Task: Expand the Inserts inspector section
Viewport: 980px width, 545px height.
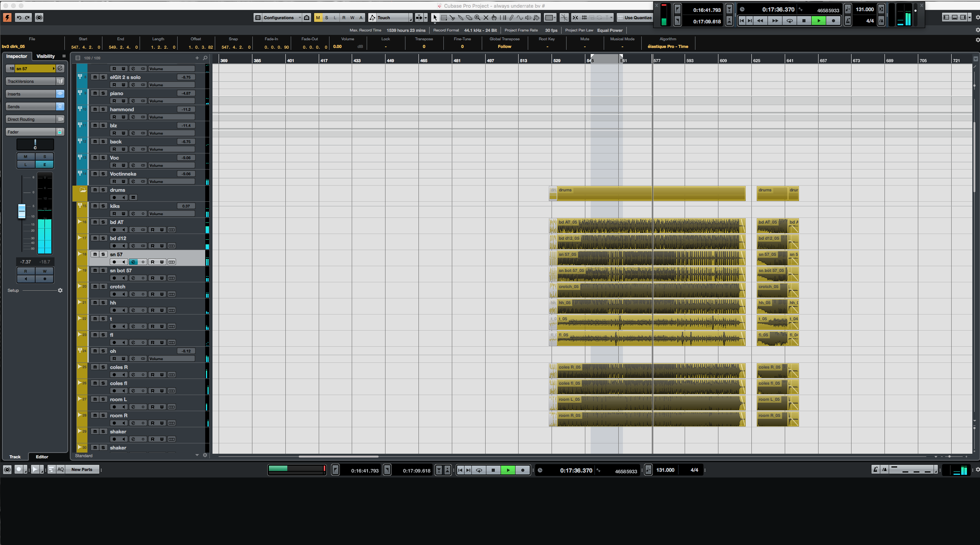Action: click(31, 94)
